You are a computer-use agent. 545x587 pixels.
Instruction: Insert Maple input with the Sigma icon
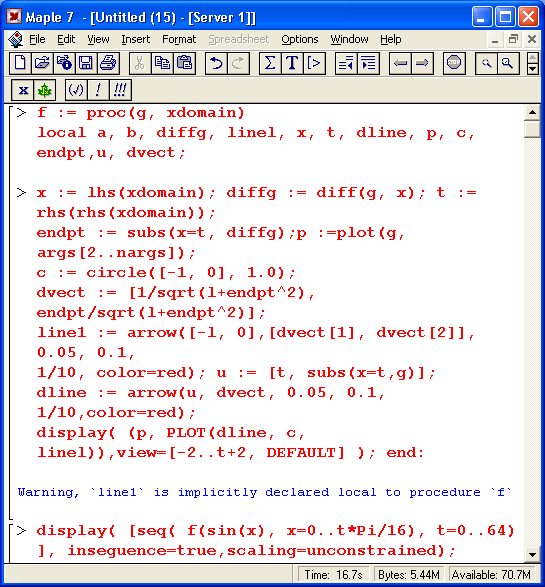point(270,63)
